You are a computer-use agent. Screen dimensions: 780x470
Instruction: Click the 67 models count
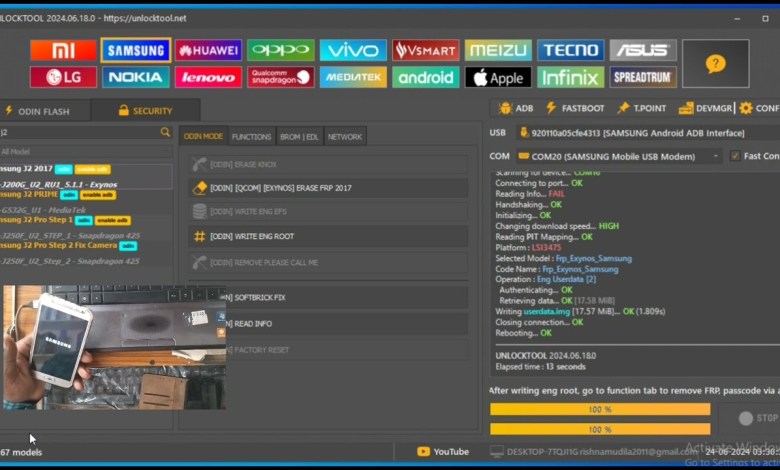coord(21,452)
